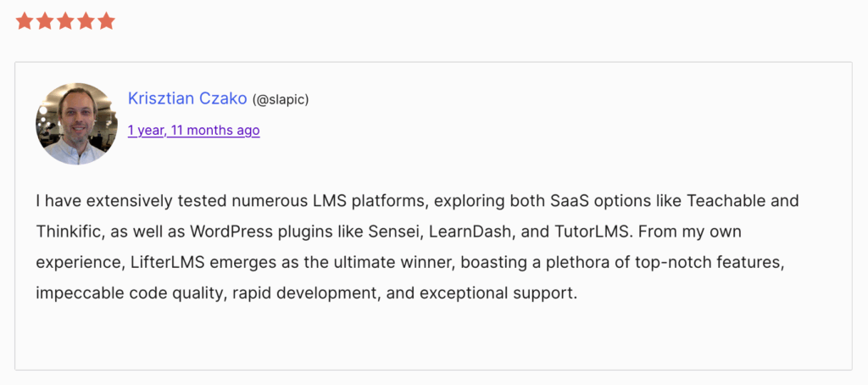Screen dimensions: 868x385
Task: Click the first rating star
Action: coord(24,21)
